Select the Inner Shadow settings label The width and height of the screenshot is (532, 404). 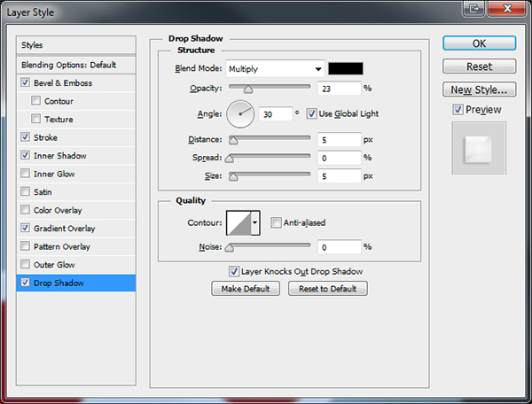coord(59,156)
